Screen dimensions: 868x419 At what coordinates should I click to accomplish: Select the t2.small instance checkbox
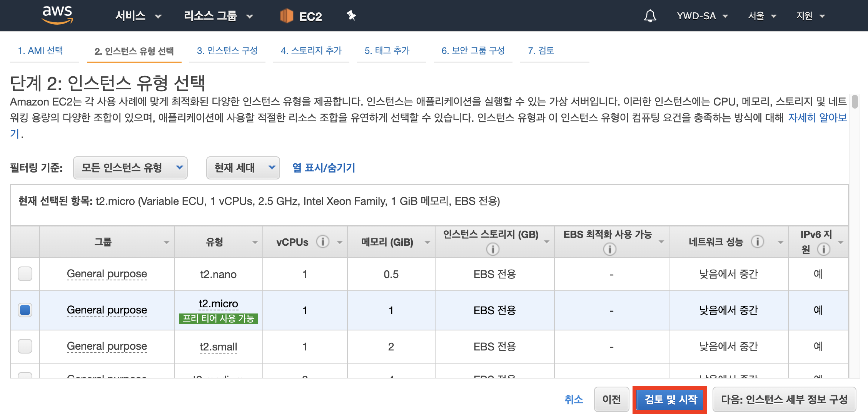(x=25, y=346)
